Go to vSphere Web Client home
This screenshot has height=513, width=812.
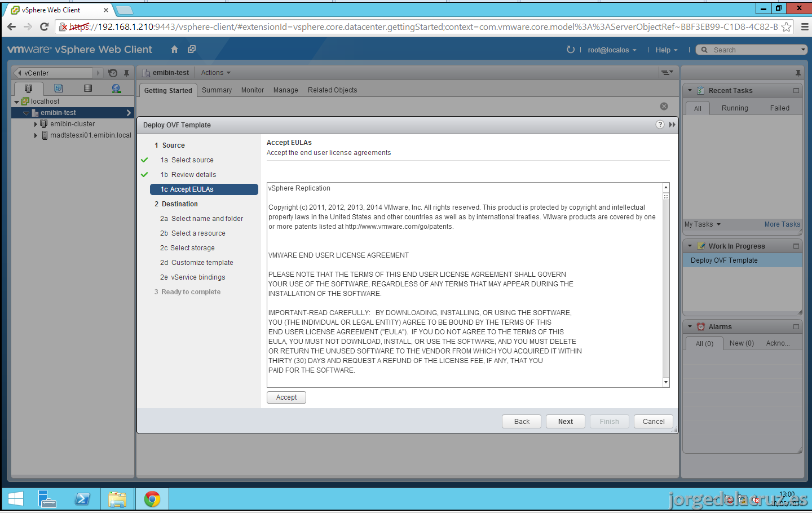(175, 50)
